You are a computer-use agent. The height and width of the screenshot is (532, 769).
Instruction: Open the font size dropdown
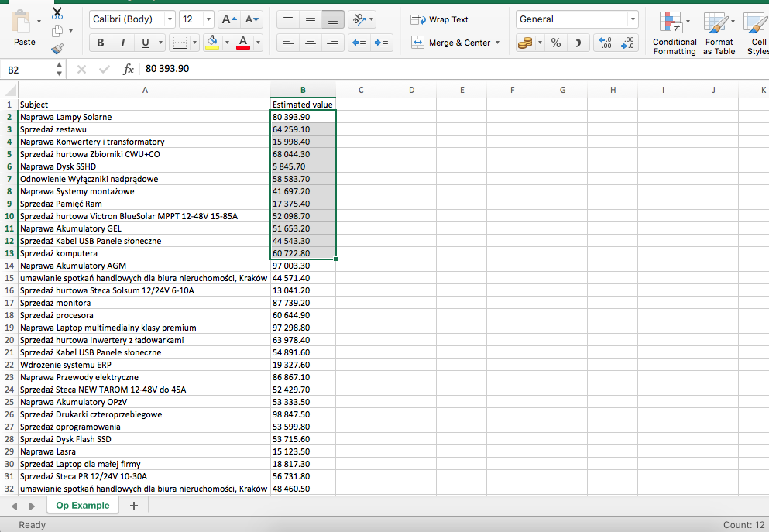click(208, 19)
